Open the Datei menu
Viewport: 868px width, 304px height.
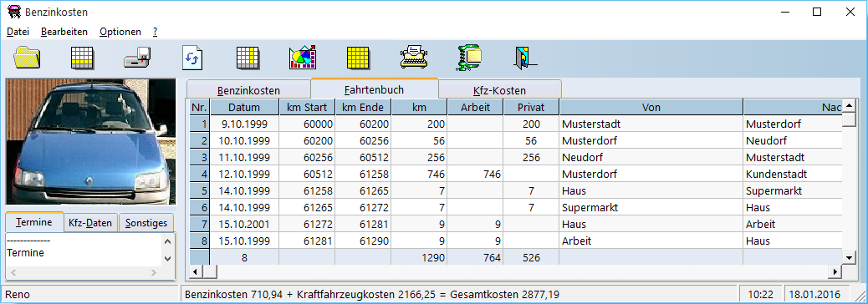point(18,32)
